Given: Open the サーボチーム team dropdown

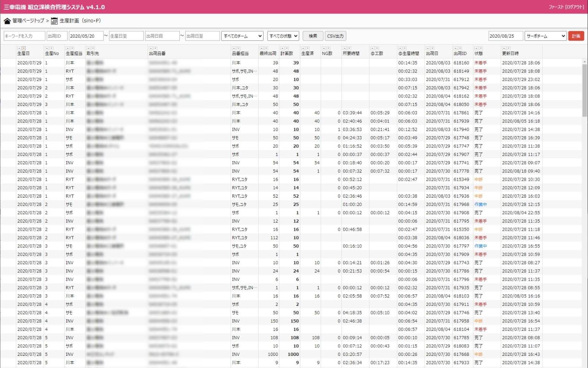Looking at the screenshot, I should pyautogui.click(x=545, y=36).
